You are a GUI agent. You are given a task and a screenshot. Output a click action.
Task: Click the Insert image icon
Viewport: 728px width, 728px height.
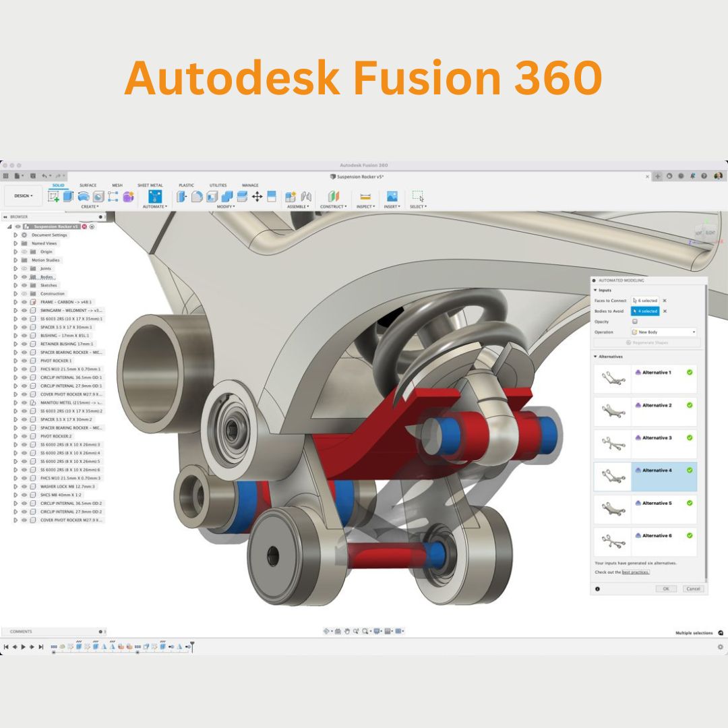(x=392, y=196)
